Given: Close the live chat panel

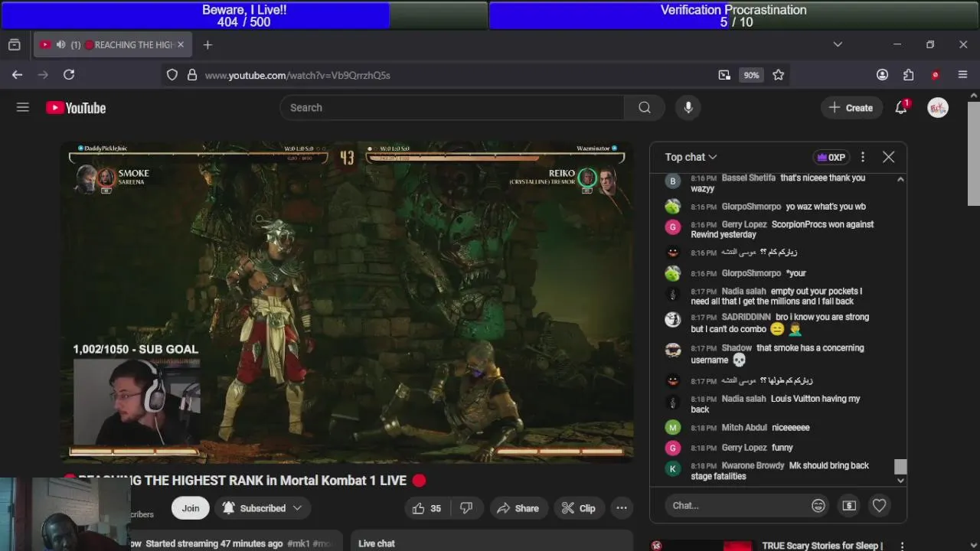Looking at the screenshot, I should coord(888,157).
